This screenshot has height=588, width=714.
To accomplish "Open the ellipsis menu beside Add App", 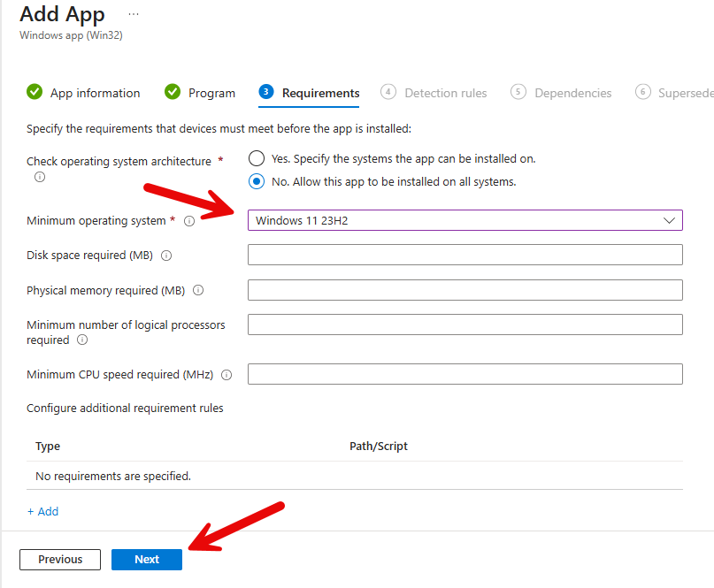I will (x=134, y=15).
